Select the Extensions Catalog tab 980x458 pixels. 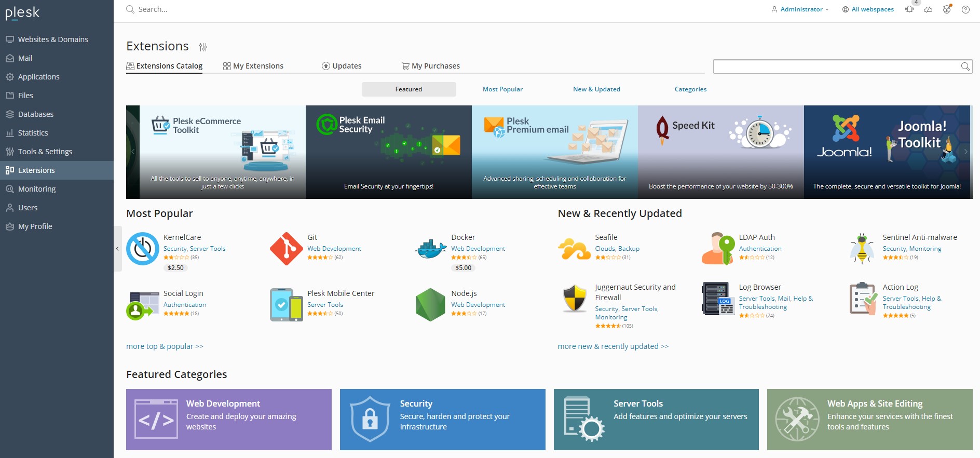point(165,66)
